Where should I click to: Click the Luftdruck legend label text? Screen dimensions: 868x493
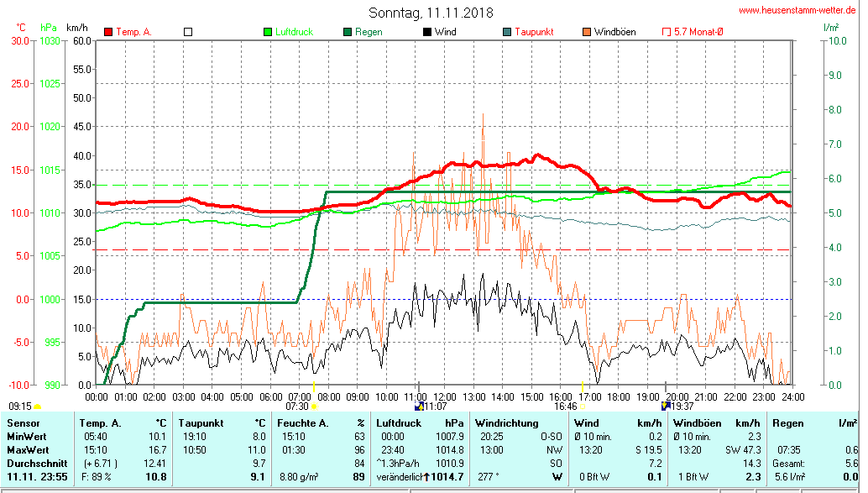point(294,32)
